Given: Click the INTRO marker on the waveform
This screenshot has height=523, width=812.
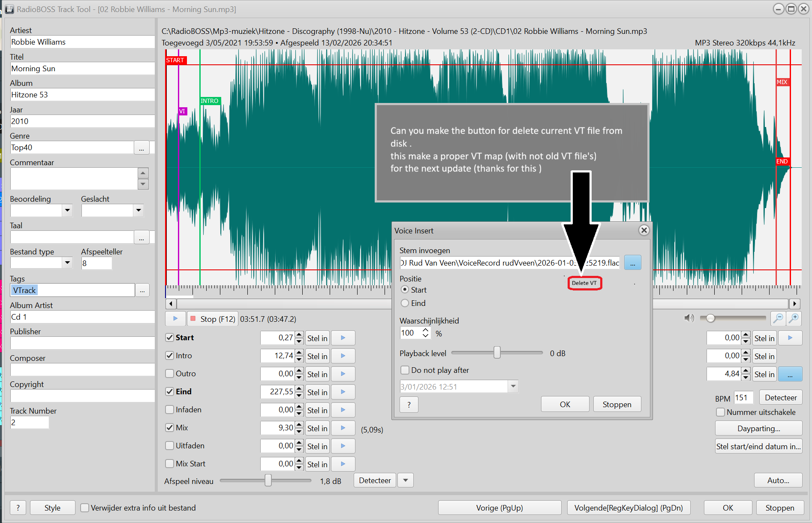Looking at the screenshot, I should [x=210, y=101].
